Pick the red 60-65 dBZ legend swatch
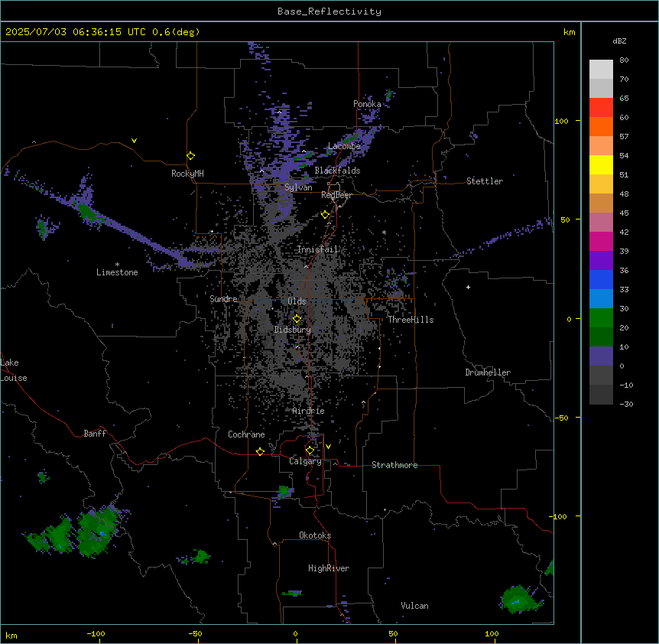Viewport: 659px width, 644px height. click(601, 107)
